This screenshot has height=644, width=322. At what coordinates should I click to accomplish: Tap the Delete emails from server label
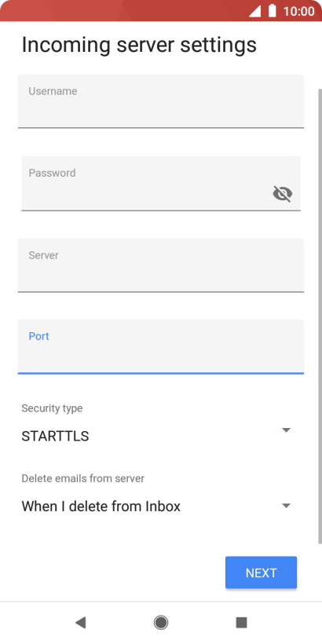coord(83,478)
